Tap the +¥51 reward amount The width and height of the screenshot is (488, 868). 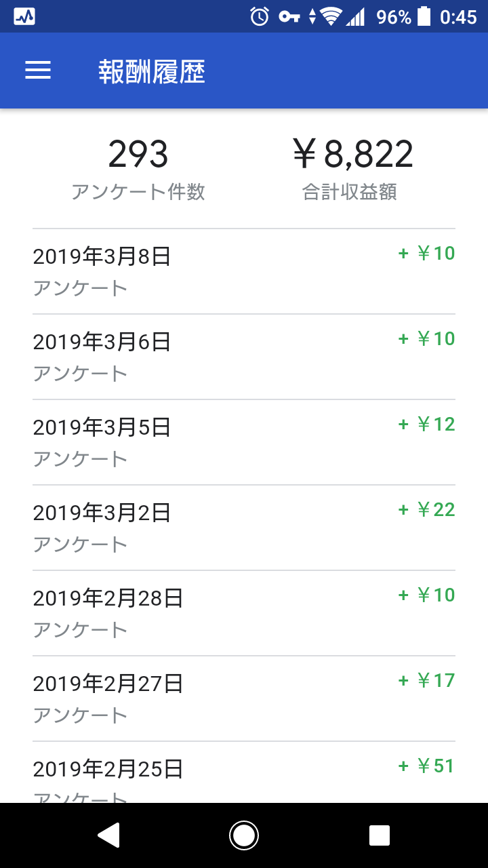tap(426, 766)
